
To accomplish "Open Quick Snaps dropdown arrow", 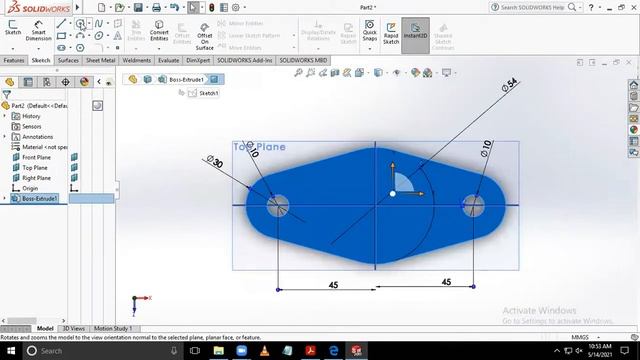I will point(369,49).
